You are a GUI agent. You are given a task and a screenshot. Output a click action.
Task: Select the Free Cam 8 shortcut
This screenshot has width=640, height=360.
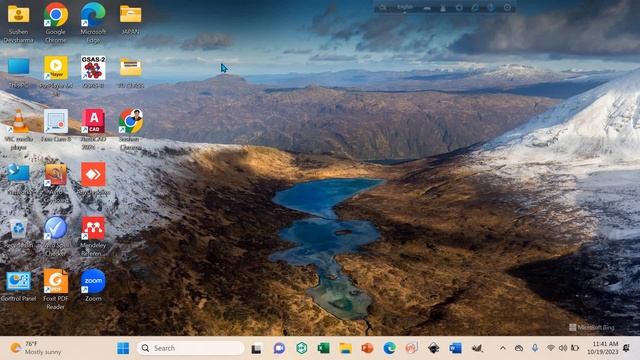click(x=56, y=126)
